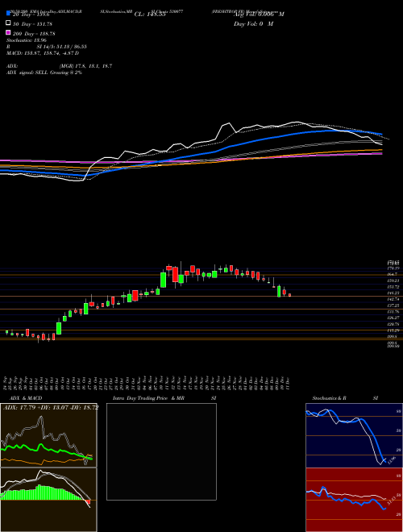Click the 'Stochastics: 13.96' reading

[27, 40]
